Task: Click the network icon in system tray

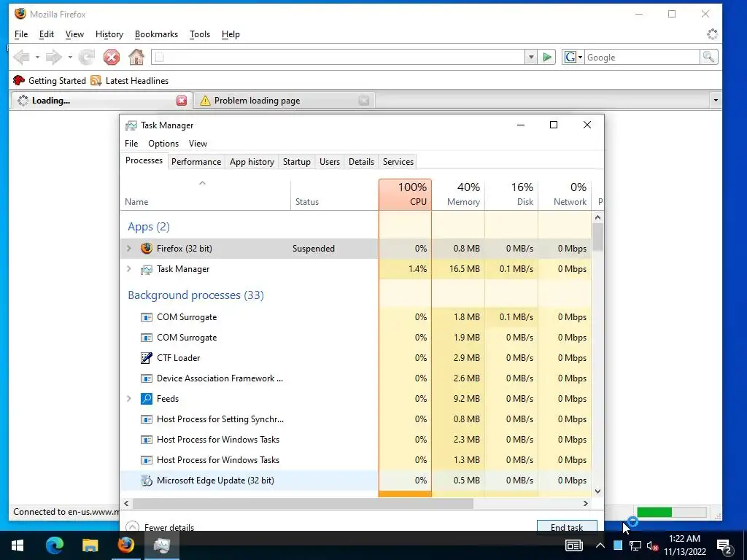Action: [x=635, y=545]
